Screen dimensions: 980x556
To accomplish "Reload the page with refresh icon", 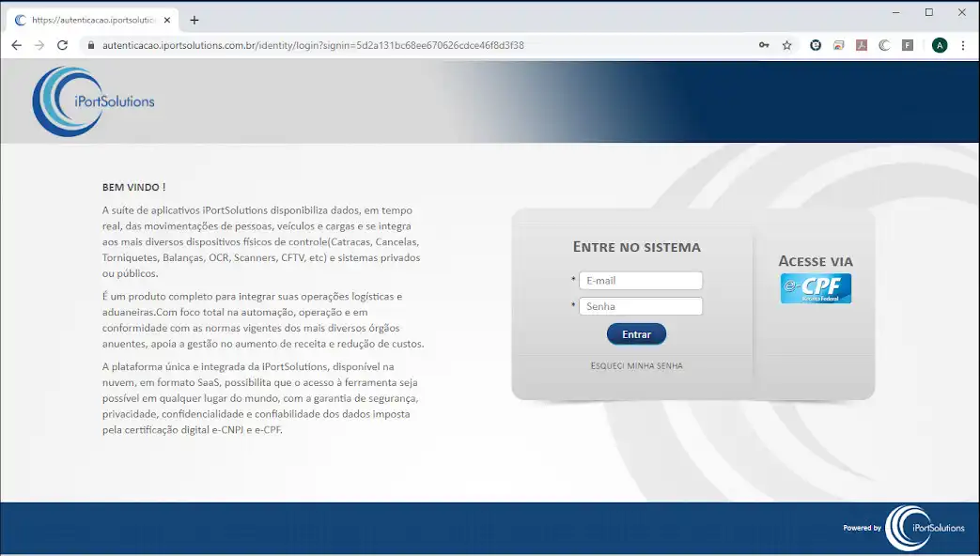I will tap(63, 45).
